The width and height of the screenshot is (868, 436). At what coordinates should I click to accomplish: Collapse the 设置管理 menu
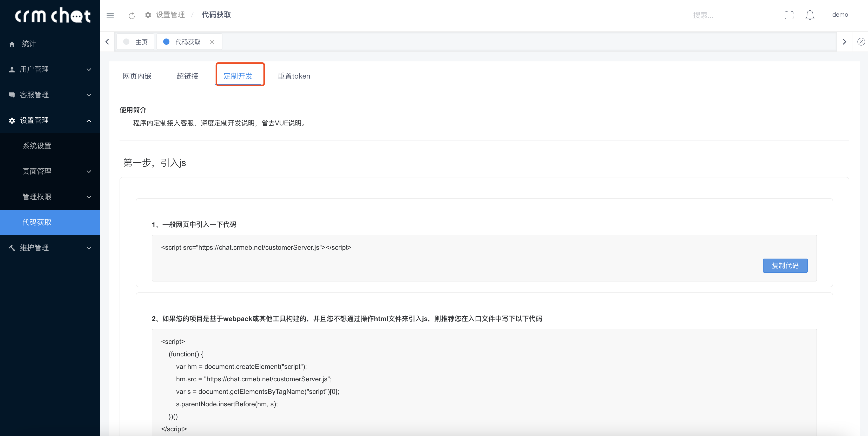pyautogui.click(x=50, y=120)
